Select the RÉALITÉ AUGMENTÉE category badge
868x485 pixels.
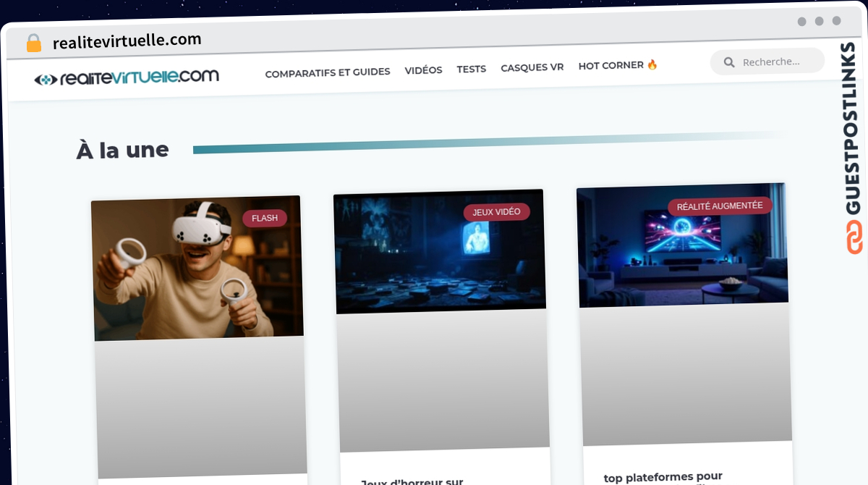[720, 206]
